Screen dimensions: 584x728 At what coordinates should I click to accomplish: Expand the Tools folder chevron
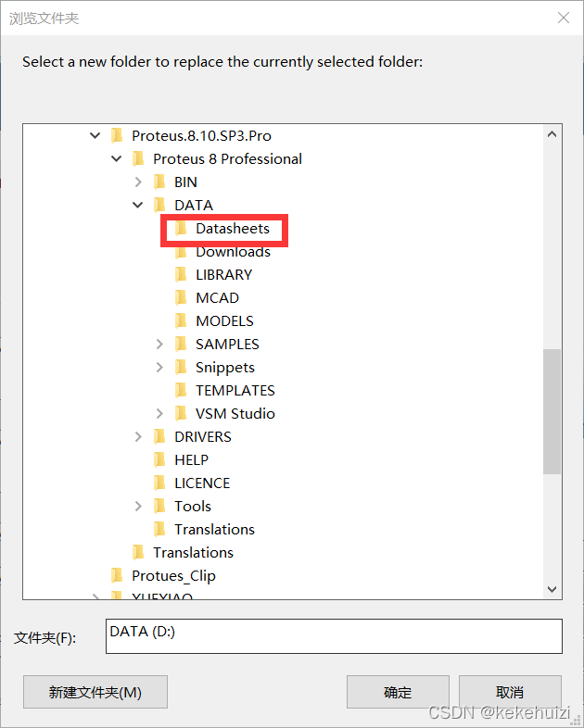(x=138, y=506)
